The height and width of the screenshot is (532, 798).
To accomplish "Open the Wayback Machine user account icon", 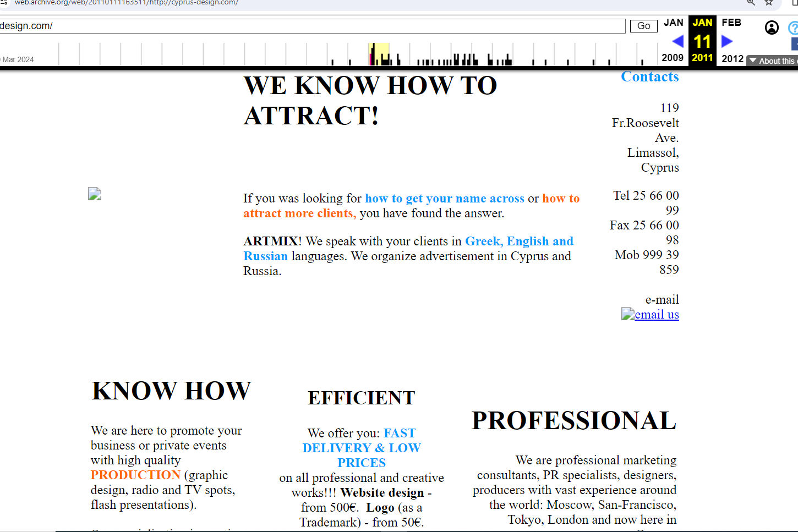I will point(772,28).
